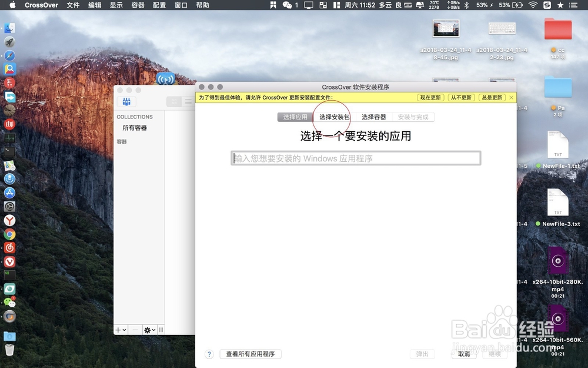The image size is (588, 368).
Task: Open Launchpad rocket icon in Dock
Action: (x=9, y=42)
